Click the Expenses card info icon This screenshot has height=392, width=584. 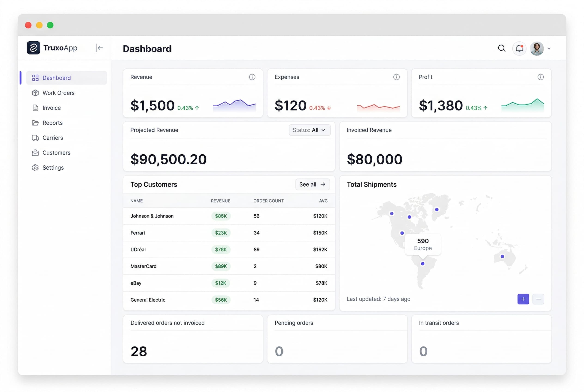click(x=396, y=77)
